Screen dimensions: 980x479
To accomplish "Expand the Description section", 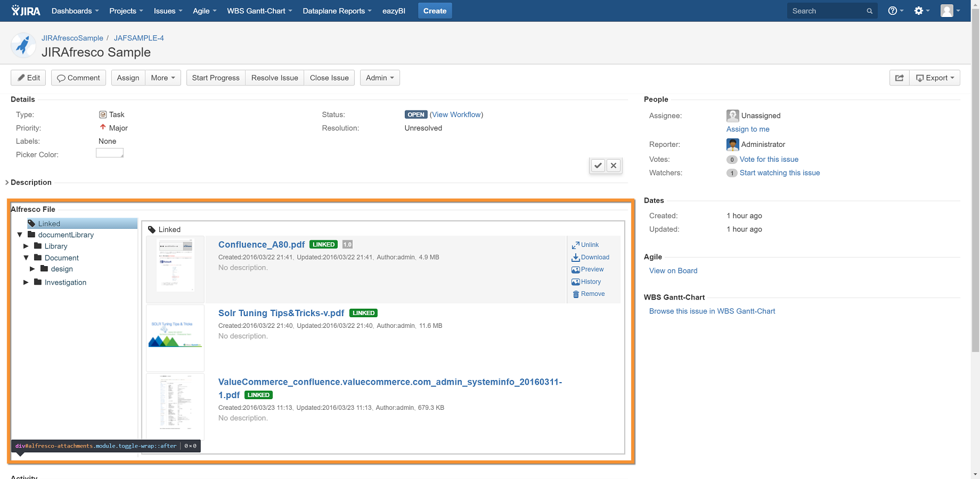I will [x=7, y=183].
